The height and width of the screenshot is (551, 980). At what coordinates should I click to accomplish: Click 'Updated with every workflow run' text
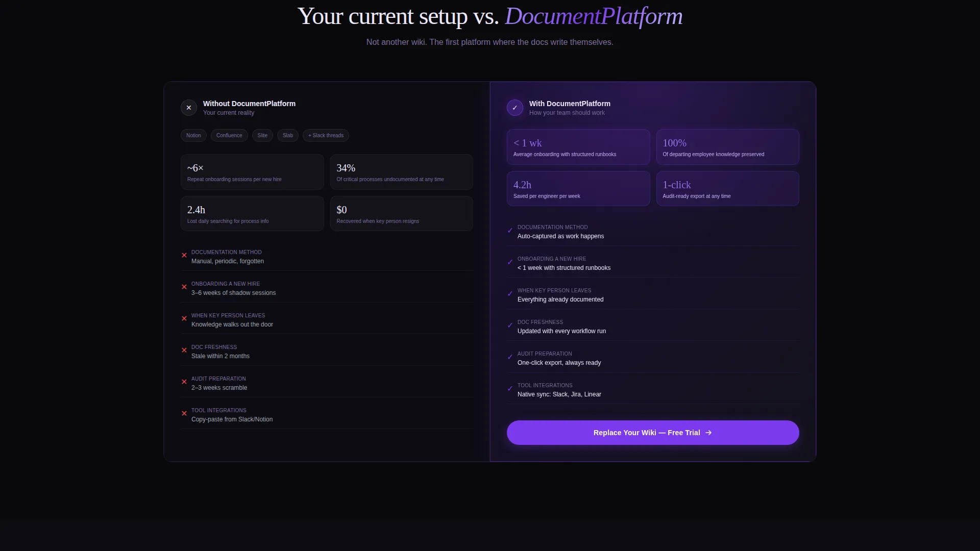[561, 331]
